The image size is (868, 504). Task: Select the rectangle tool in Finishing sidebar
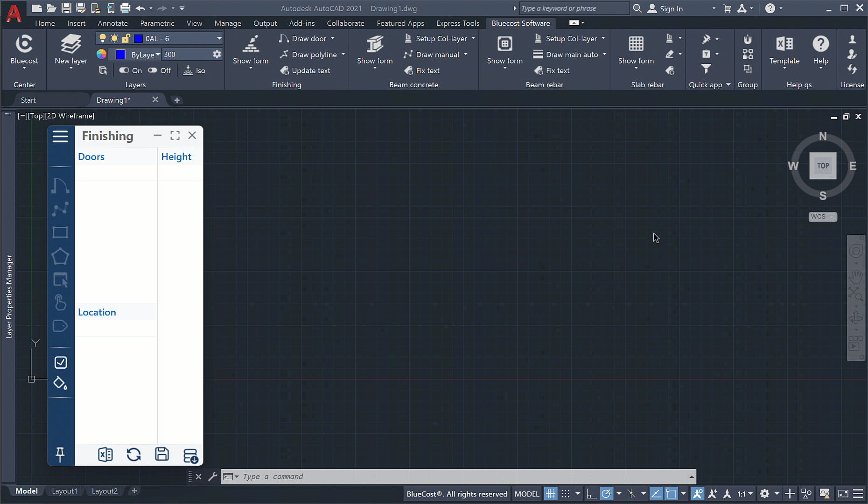60,232
